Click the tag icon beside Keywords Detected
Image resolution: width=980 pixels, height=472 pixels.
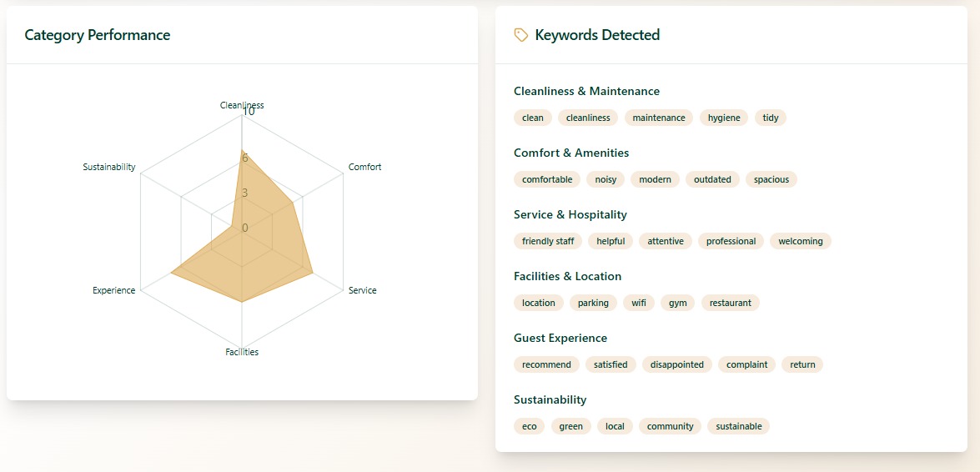521,35
